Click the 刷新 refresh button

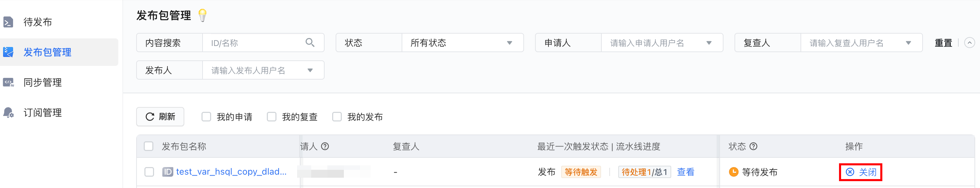160,117
